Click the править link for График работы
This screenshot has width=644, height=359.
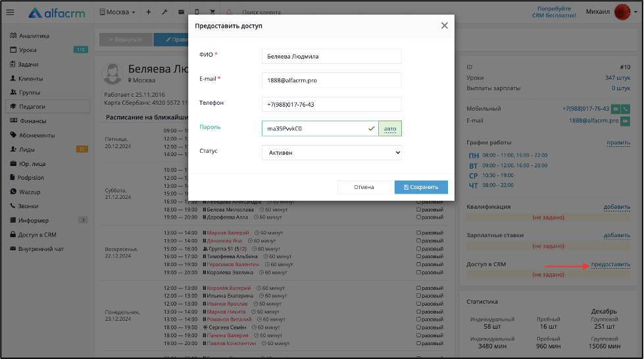(x=618, y=143)
